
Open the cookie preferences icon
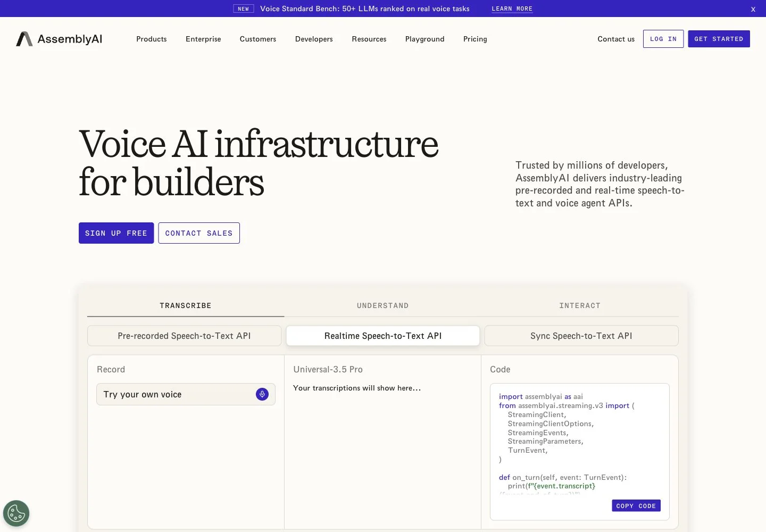point(16,513)
